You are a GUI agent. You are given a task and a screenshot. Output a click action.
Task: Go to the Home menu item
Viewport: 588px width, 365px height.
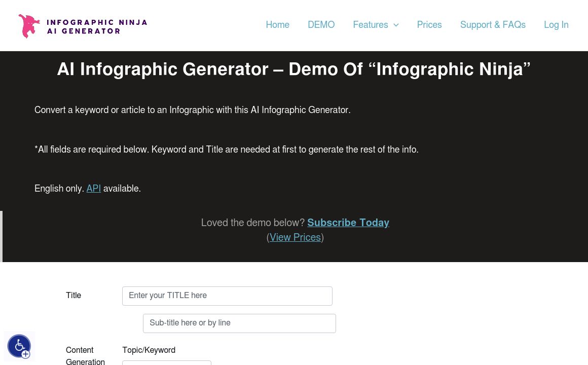coord(277,25)
